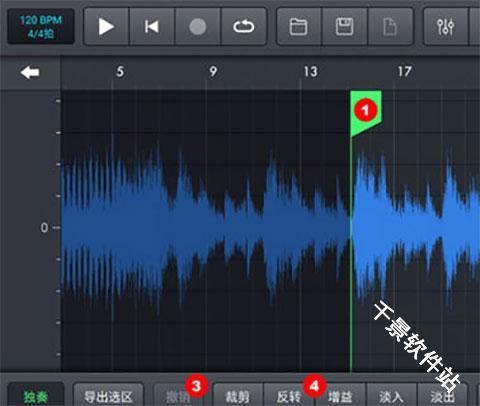This screenshot has height=406, width=480.
Task: Apply 淡出 fade-out effect
Action: click(442, 396)
